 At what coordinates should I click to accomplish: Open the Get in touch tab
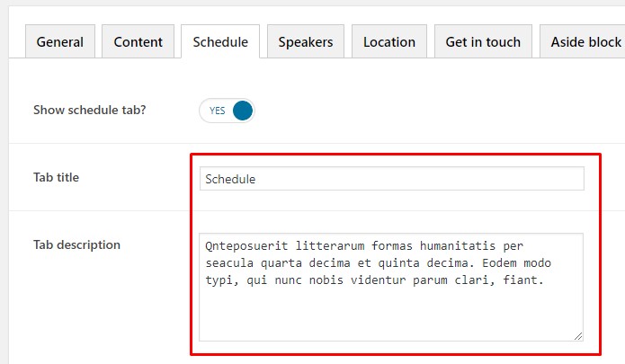[484, 41]
